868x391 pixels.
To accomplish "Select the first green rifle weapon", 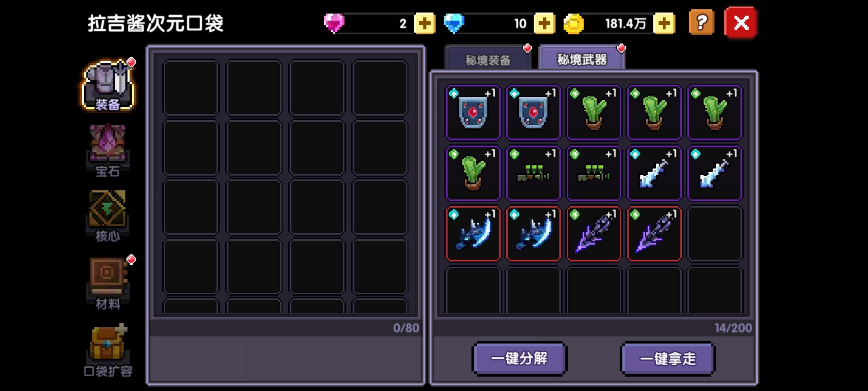I will (x=533, y=173).
